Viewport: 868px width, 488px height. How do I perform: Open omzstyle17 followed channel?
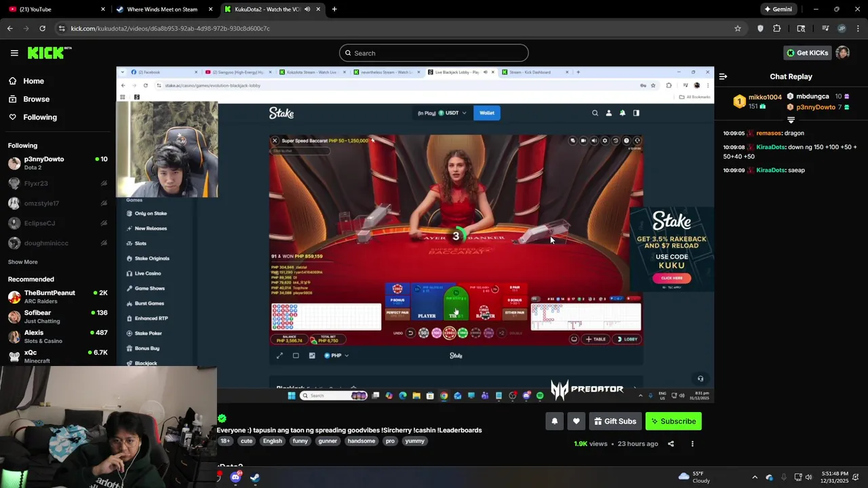tap(58, 203)
